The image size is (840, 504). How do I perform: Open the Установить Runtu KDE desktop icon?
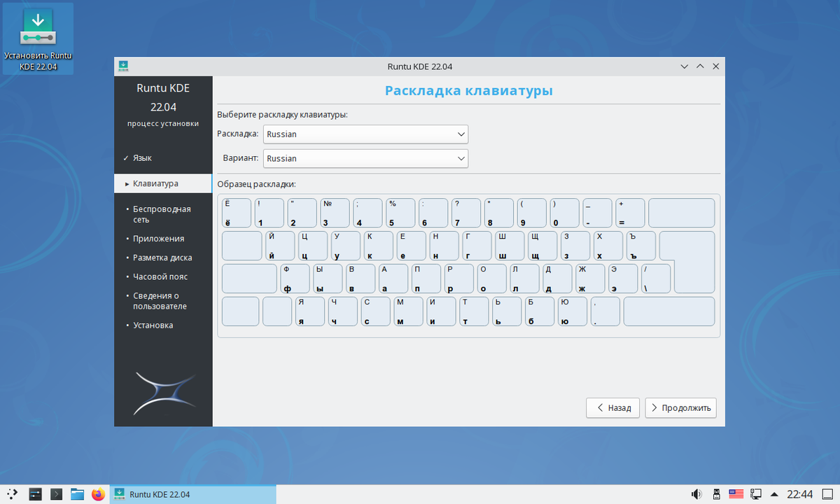point(38,38)
